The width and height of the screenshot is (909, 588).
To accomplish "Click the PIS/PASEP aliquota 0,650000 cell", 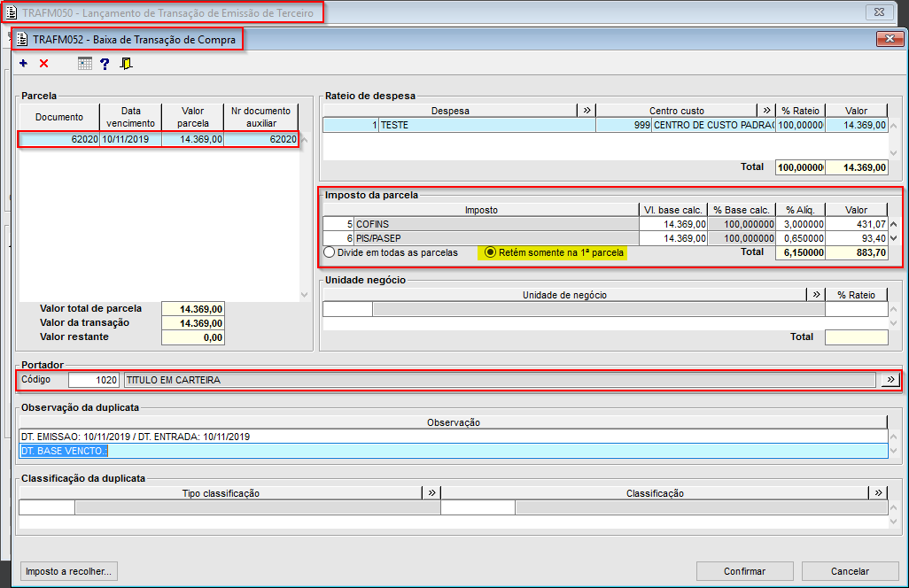I will coord(801,238).
